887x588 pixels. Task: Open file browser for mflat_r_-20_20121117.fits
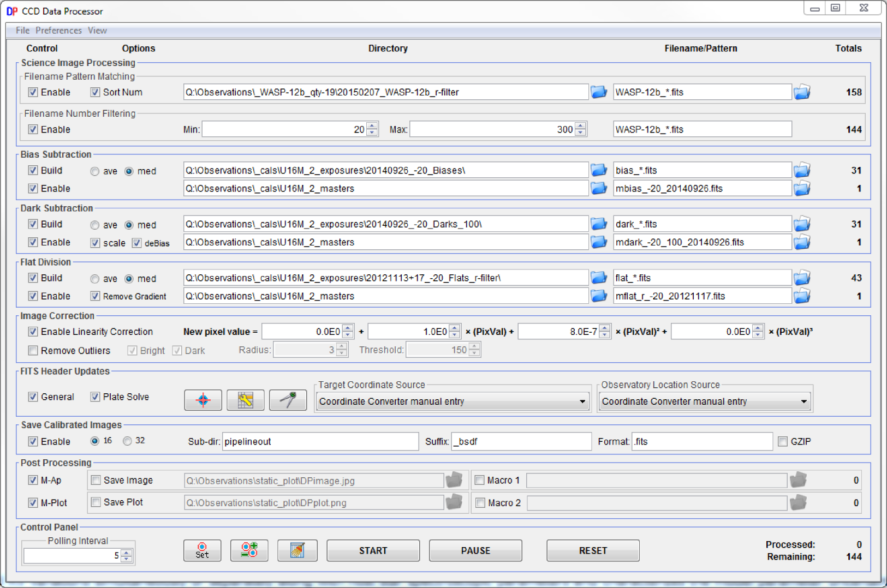pyautogui.click(x=801, y=296)
